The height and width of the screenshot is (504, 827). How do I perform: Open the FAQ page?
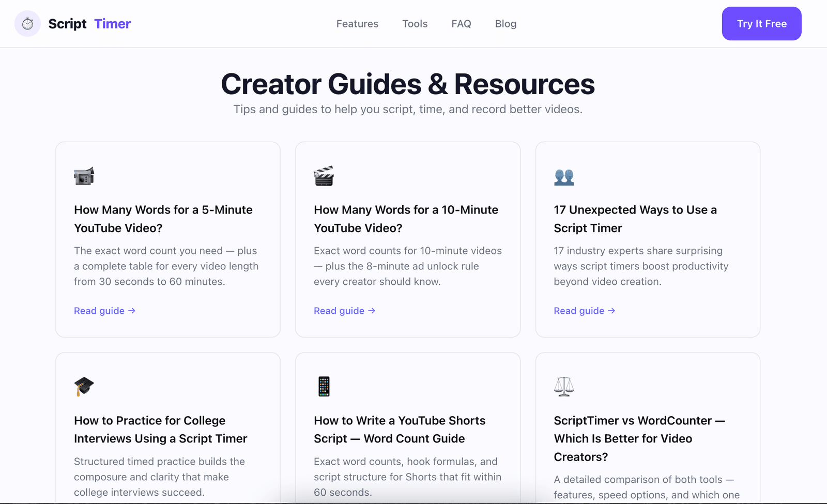click(x=461, y=24)
